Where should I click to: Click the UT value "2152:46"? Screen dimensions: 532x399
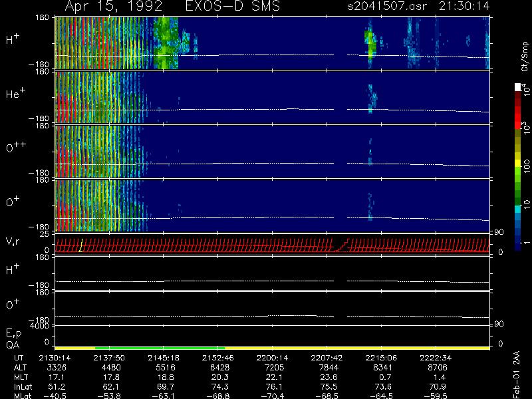218,358
